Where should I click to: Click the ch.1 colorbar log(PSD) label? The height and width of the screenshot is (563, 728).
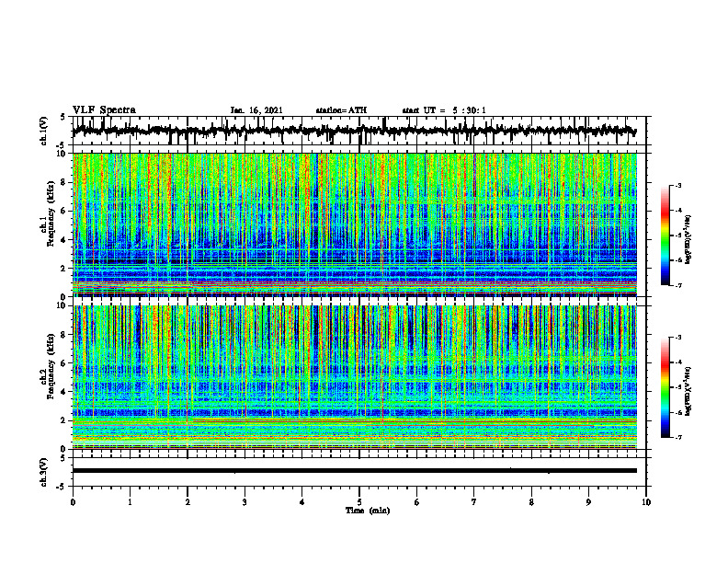[x=688, y=240]
